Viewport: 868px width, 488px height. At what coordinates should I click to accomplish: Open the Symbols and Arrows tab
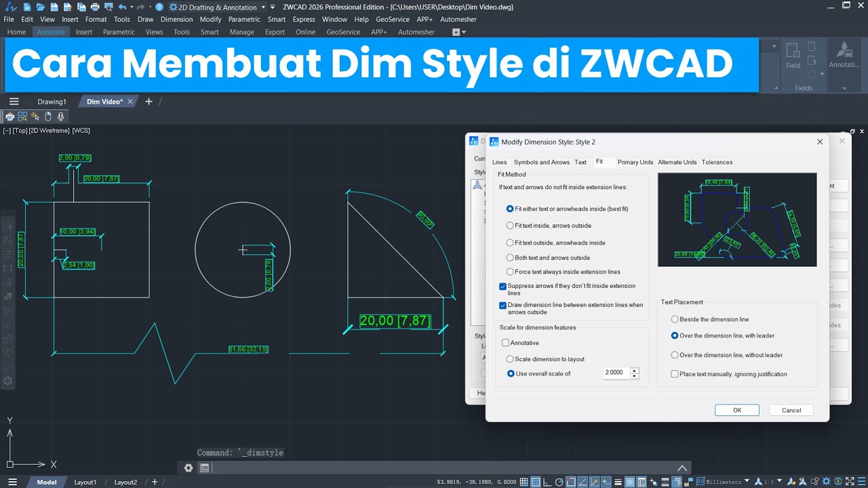(542, 162)
